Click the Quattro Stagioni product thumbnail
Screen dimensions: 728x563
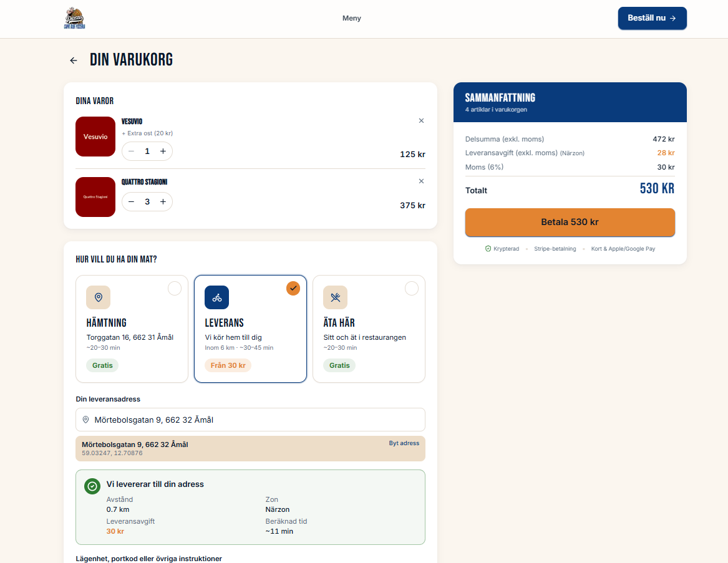pos(95,197)
